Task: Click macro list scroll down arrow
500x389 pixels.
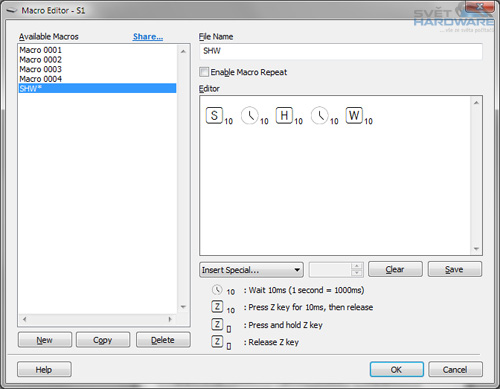Action: 183,307
